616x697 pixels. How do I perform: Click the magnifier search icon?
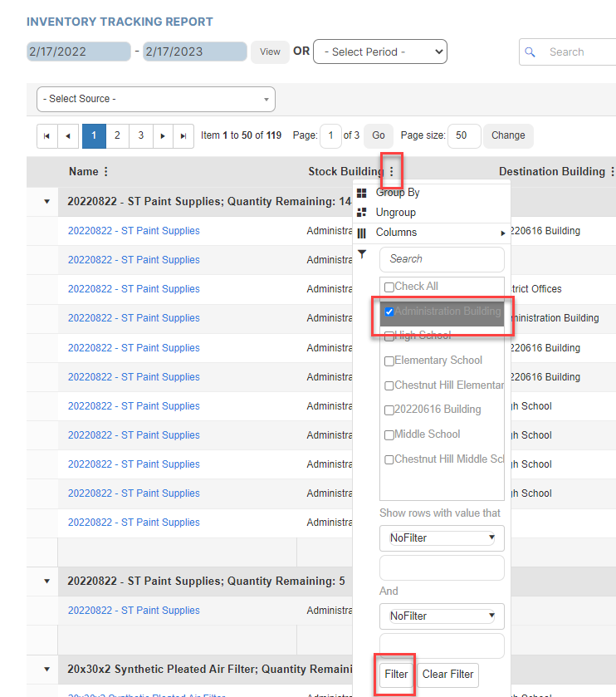click(x=530, y=52)
